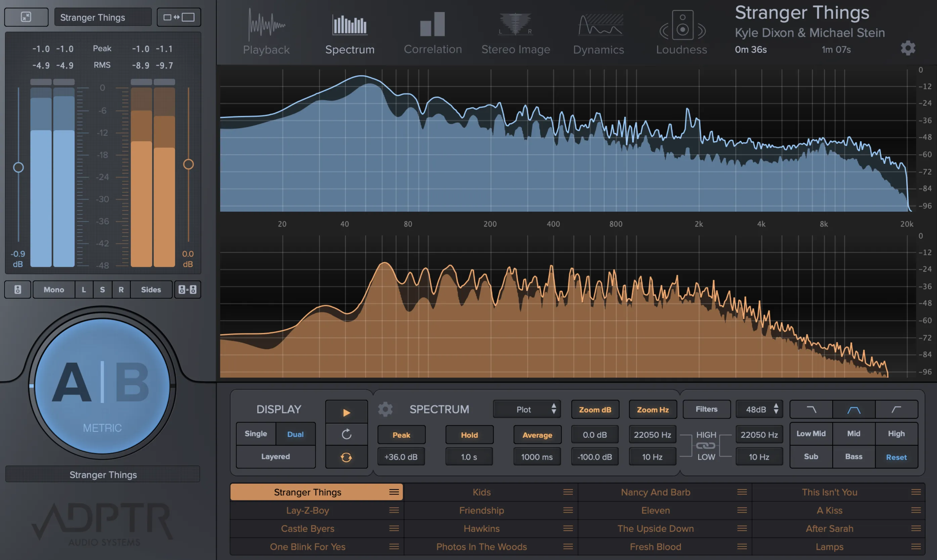937x560 pixels.
Task: Open the Plot type dropdown
Action: (527, 410)
